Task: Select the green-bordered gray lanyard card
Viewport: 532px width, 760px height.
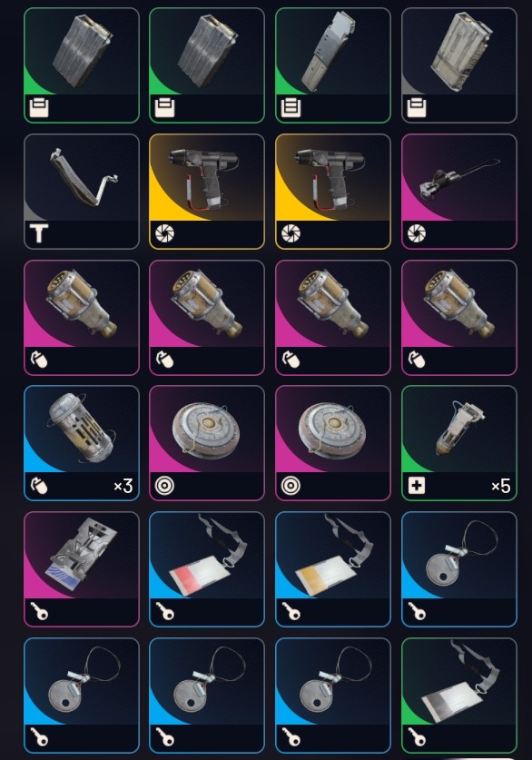Action: click(x=458, y=696)
